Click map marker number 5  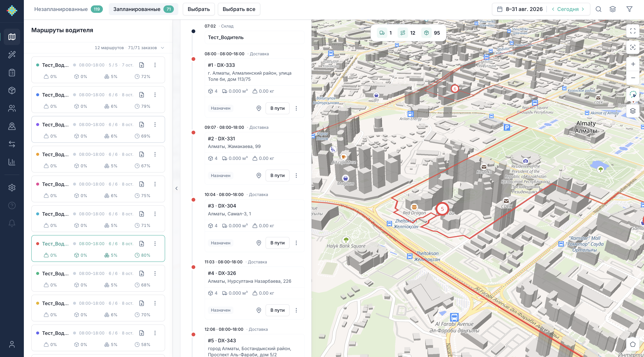(x=442, y=209)
